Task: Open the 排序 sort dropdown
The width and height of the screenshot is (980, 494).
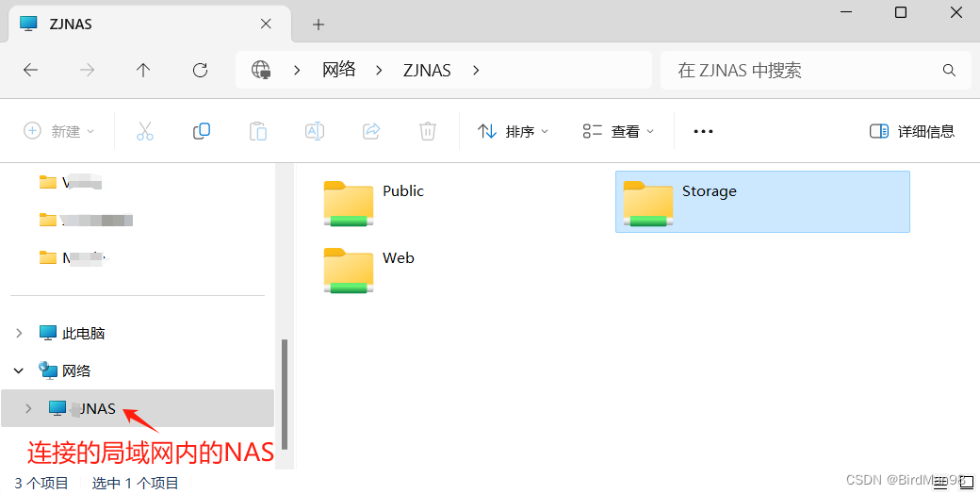Action: point(513,131)
